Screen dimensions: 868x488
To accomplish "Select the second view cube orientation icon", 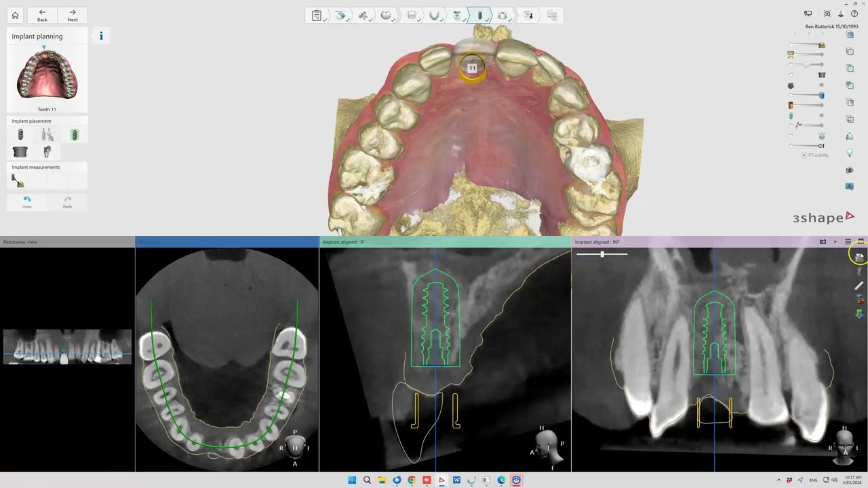I will point(849,52).
